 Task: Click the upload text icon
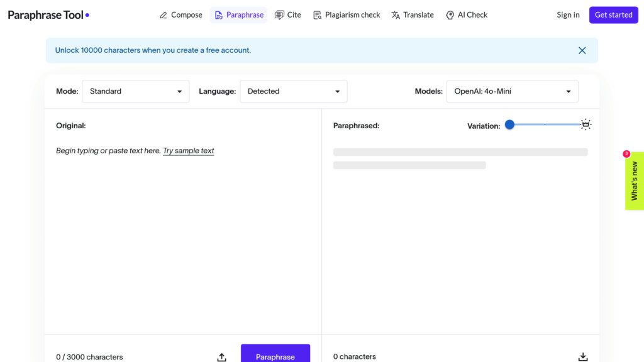point(221,356)
